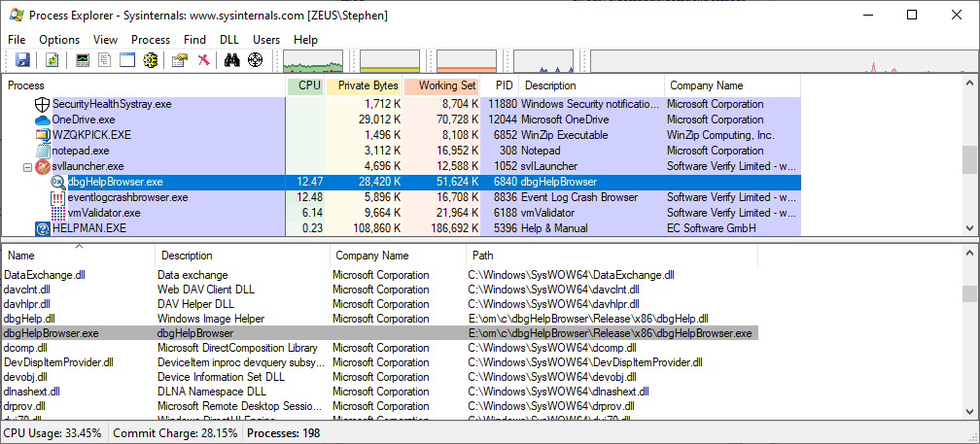Image resolution: width=980 pixels, height=444 pixels.
Task: Select the dcomp.dll row
Action: [380, 348]
